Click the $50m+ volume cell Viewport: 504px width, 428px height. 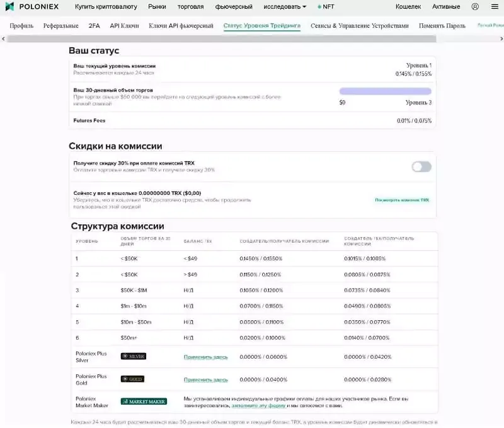[129, 338]
